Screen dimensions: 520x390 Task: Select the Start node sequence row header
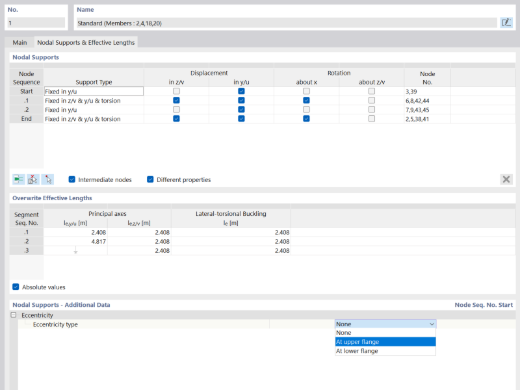[x=26, y=91]
